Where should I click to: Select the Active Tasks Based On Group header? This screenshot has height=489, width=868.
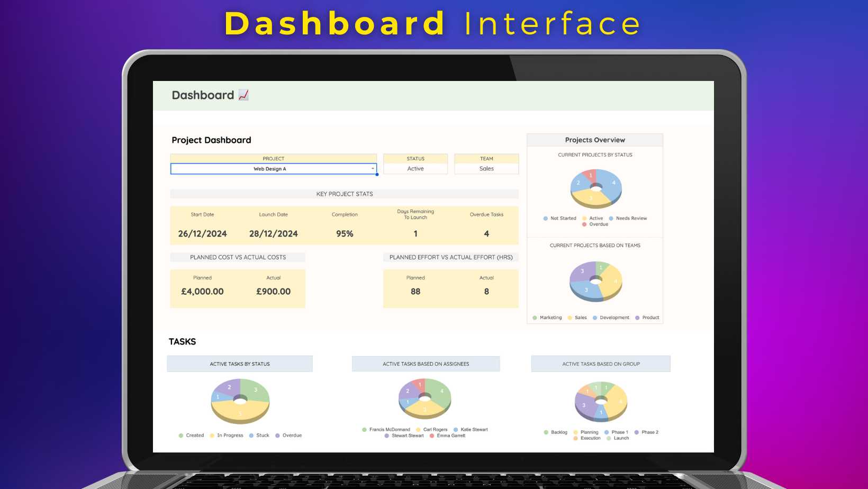(x=601, y=364)
